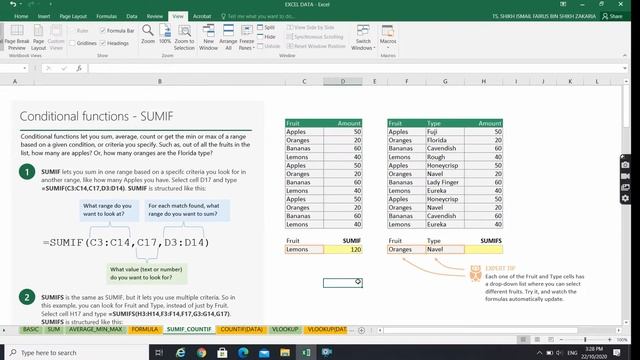Switch to the Page Layout tab
Image resolution: width=640 pixels, height=360 pixels.
tap(73, 16)
